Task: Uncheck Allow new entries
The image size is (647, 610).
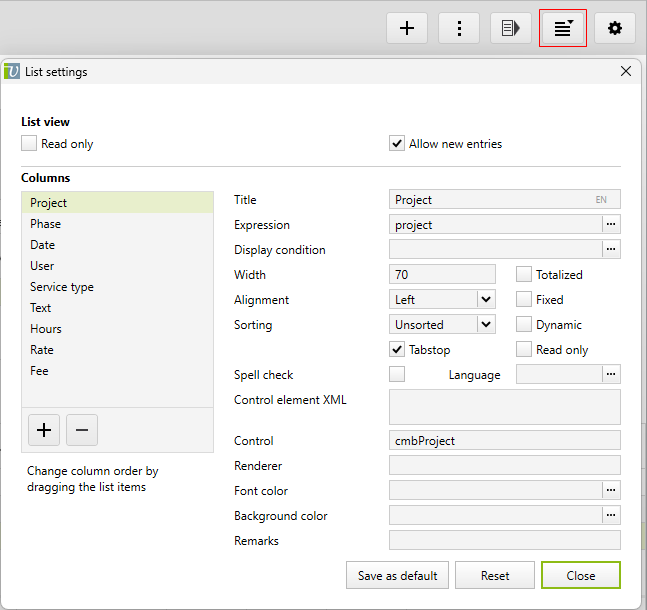Action: point(397,144)
